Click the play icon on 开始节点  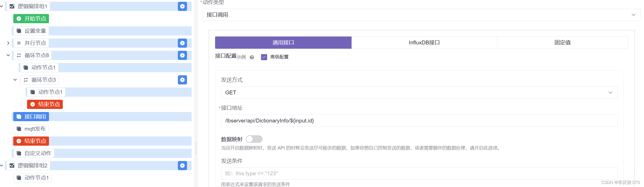pyautogui.click(x=19, y=19)
